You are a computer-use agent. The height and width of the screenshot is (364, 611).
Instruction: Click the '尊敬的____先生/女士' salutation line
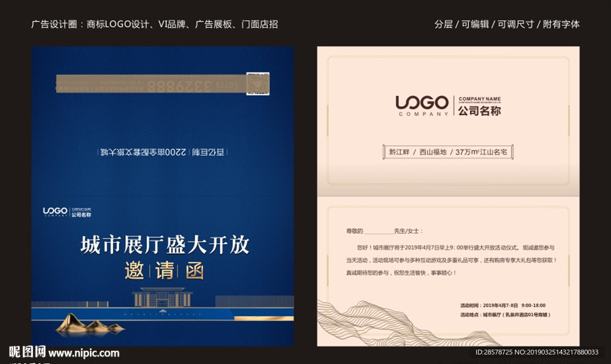click(384, 231)
